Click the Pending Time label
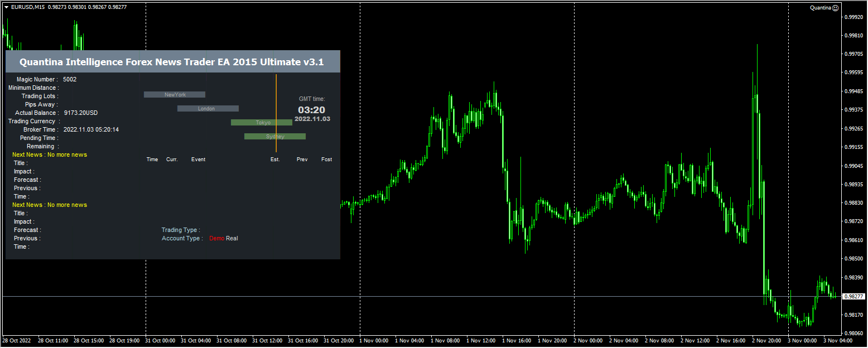 (x=39, y=138)
